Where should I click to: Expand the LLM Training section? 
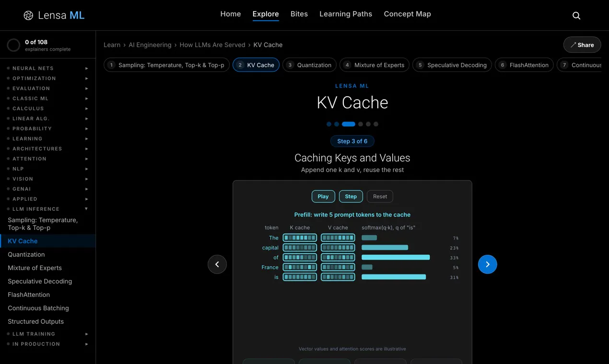(x=48, y=334)
